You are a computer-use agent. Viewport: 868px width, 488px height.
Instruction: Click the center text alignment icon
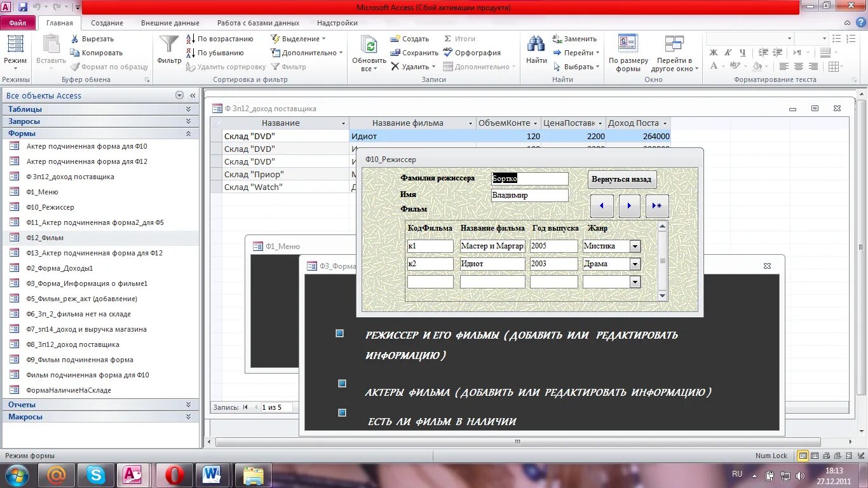[799, 67]
